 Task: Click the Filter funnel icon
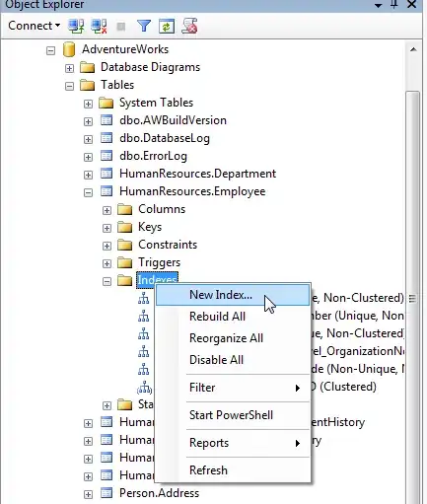coord(144,26)
